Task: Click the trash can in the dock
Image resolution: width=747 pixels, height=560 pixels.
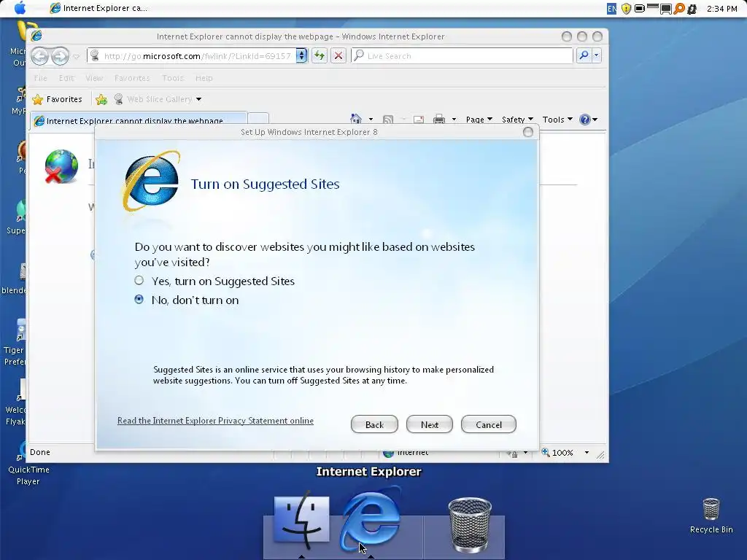Action: point(469,524)
